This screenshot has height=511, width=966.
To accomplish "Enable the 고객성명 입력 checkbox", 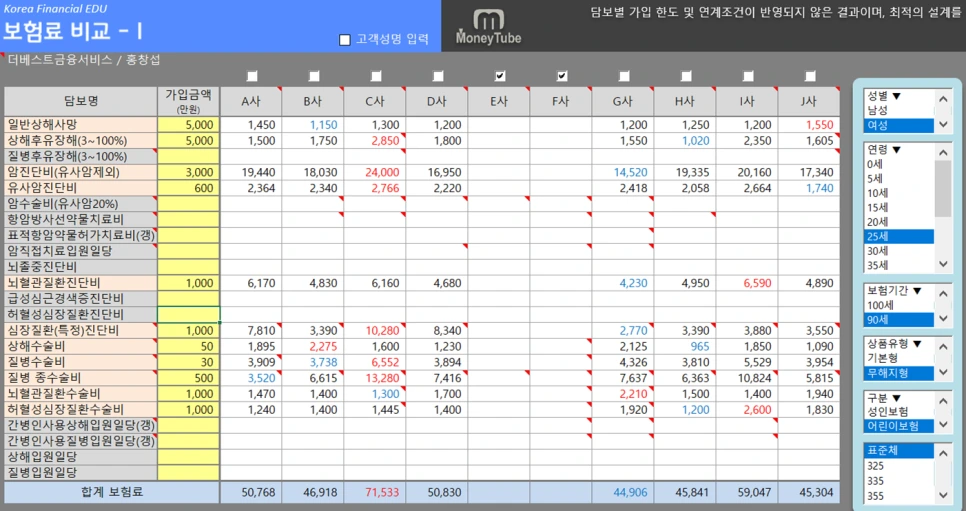I will click(x=345, y=40).
